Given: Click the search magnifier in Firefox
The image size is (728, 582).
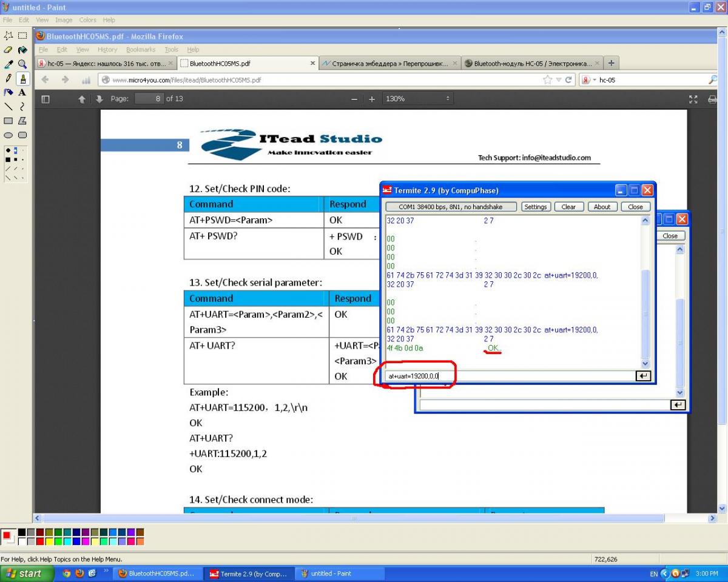Looking at the screenshot, I should 713,79.
